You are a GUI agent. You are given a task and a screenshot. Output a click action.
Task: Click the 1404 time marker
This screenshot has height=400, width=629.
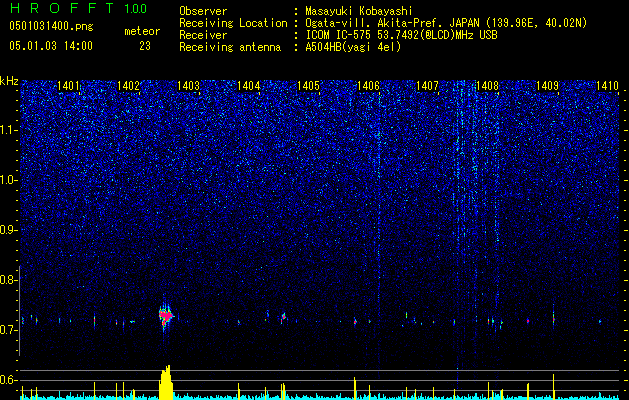(x=248, y=85)
